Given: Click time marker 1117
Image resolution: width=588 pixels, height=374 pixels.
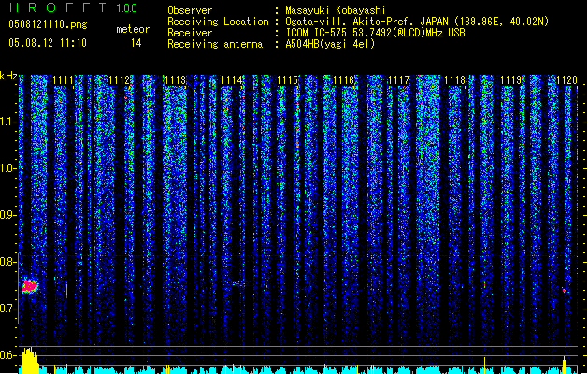Looking at the screenshot, I should coord(399,80).
